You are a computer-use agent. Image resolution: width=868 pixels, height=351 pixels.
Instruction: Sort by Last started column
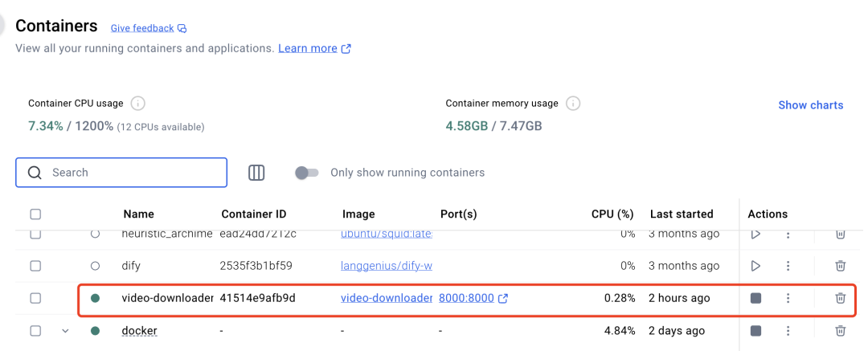[x=681, y=214]
